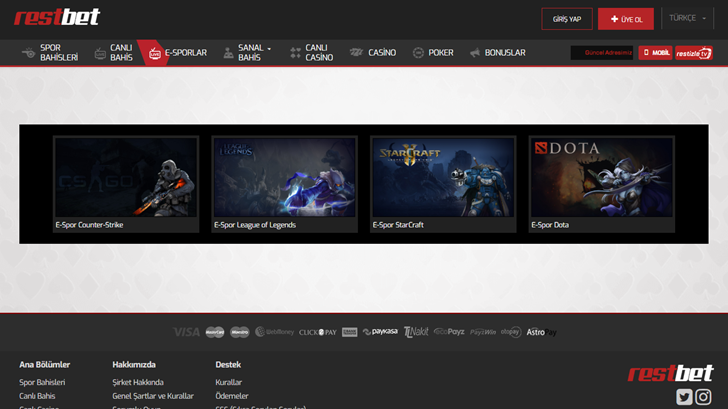Click the restbet logo in the header
This screenshot has width=728, height=409.
click(57, 17)
